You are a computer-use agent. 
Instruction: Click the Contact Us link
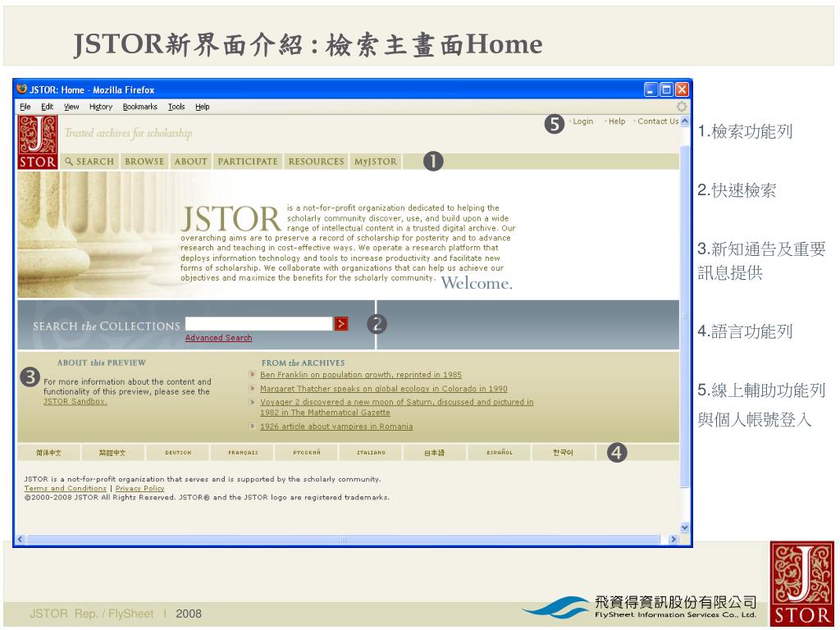(x=658, y=121)
